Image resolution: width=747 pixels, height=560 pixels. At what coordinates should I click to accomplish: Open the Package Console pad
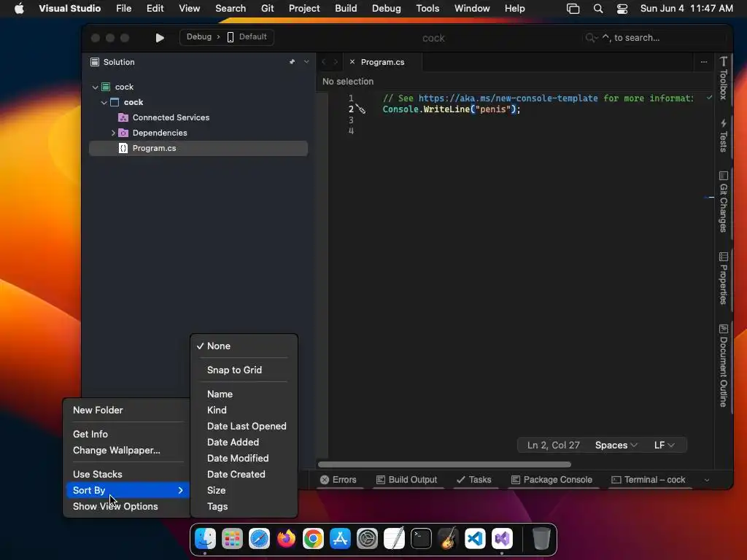pyautogui.click(x=551, y=480)
